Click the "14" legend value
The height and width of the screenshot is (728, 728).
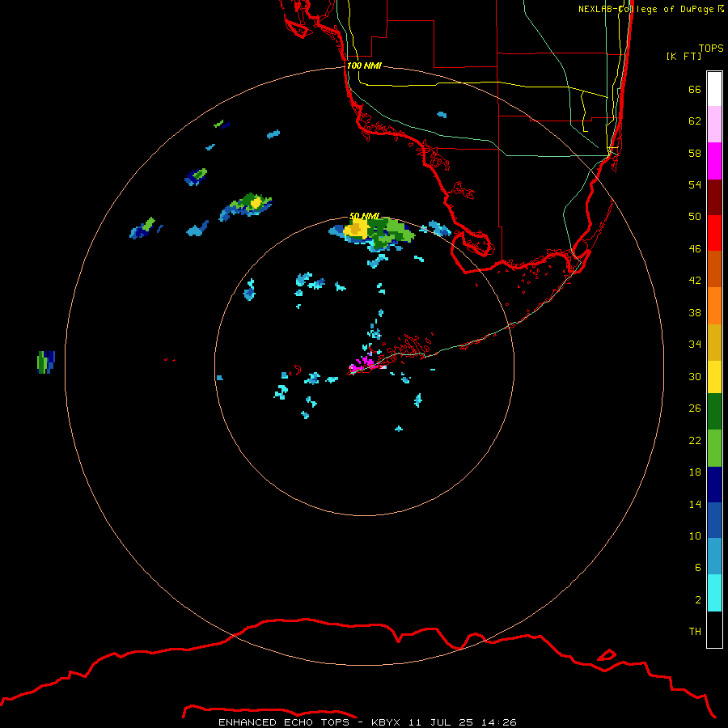[695, 504]
